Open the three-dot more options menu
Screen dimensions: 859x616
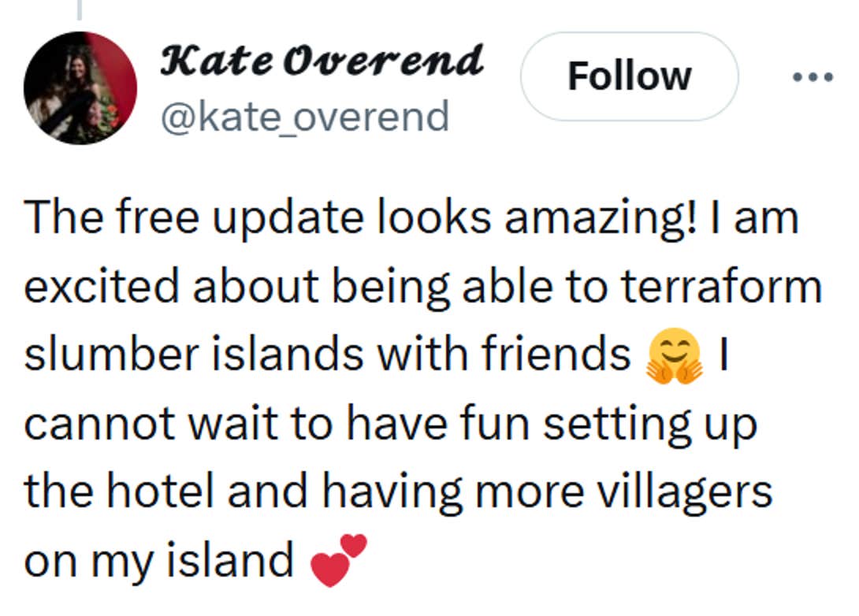812,77
